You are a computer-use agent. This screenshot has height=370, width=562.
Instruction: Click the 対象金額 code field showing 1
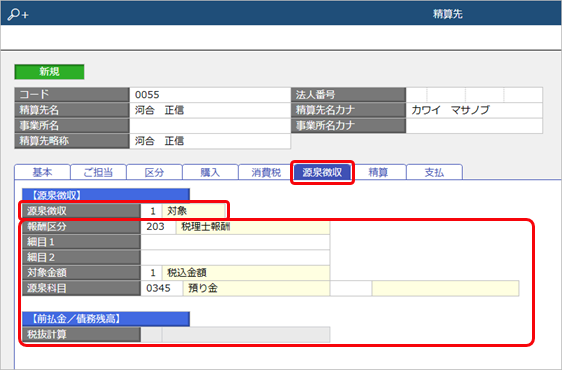pos(152,273)
